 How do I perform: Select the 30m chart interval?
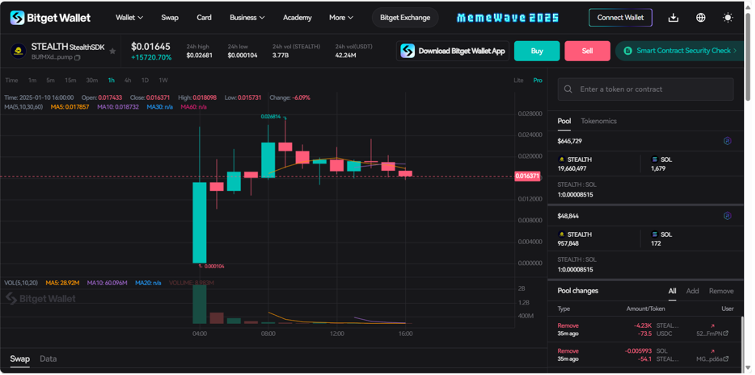[91, 80]
